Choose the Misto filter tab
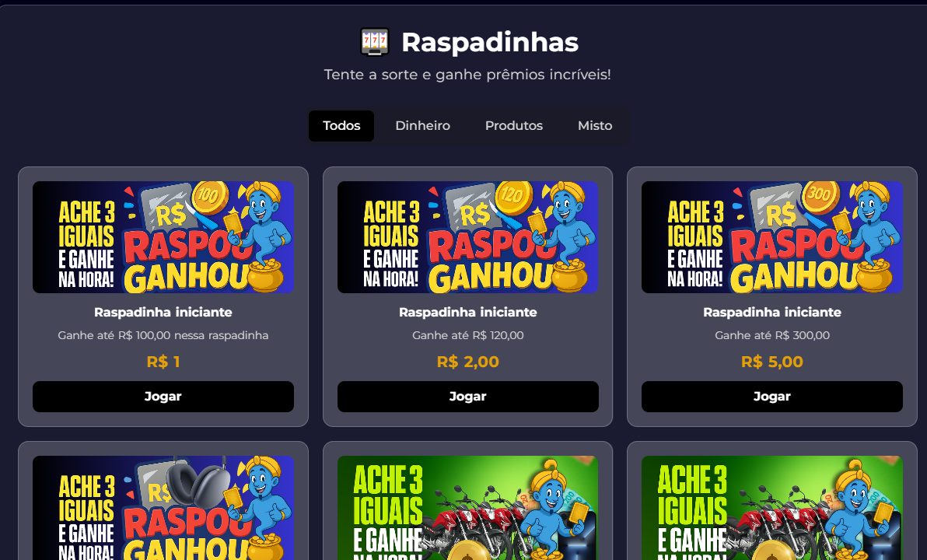927x560 pixels. [x=595, y=126]
